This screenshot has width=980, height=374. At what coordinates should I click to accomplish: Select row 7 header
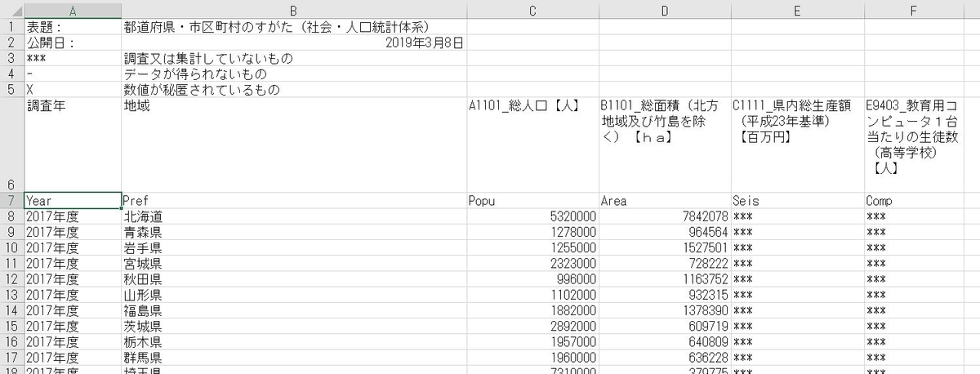(x=11, y=201)
